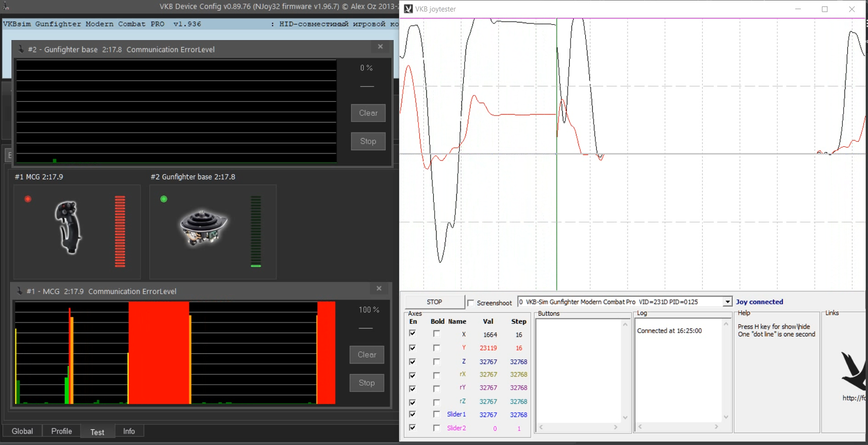868x445 pixels.
Task: Click the STOP button in VKB joytester
Action: (434, 302)
